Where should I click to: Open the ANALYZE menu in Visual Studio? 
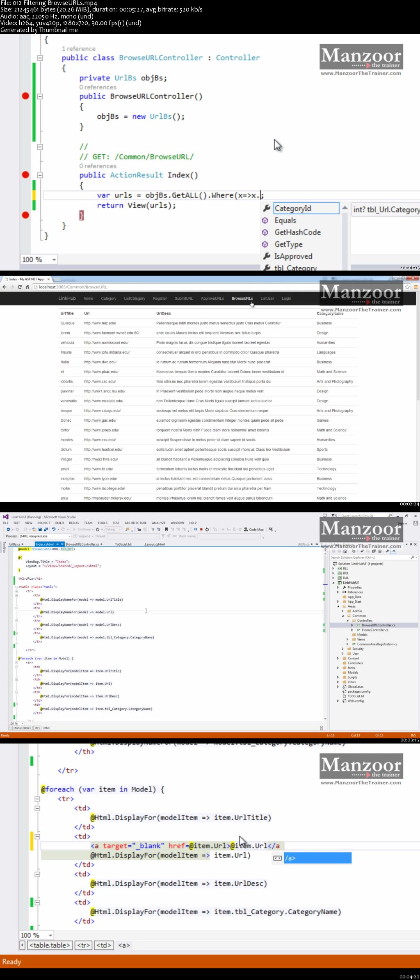tap(159, 523)
